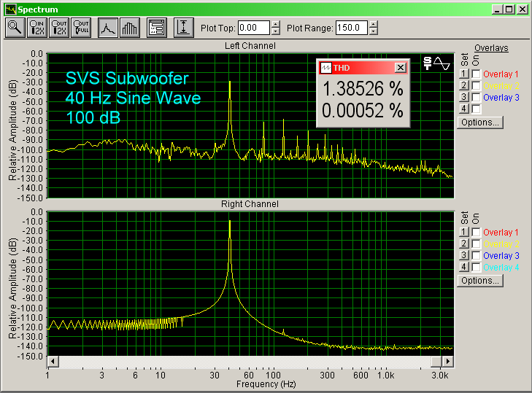Viewport: 532px width, 393px height.
Task: Switch to line spectrum plot mode
Action: (x=109, y=28)
